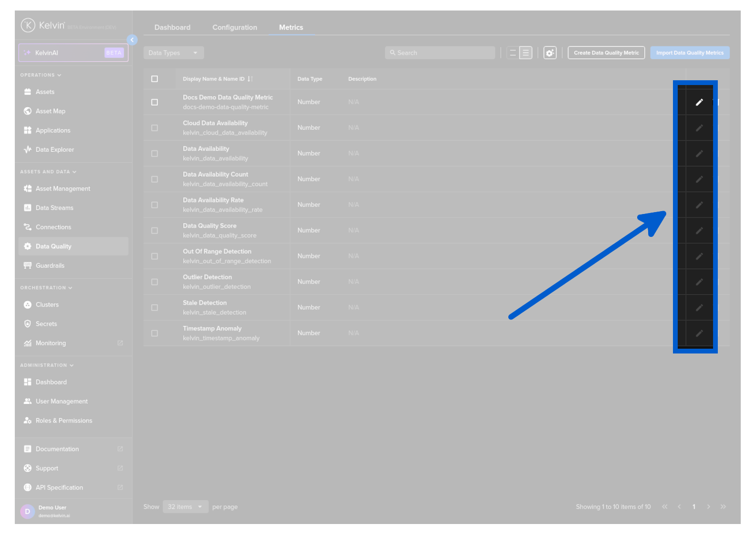
Task: Open Data Explorer in sidebar
Action: (54, 150)
